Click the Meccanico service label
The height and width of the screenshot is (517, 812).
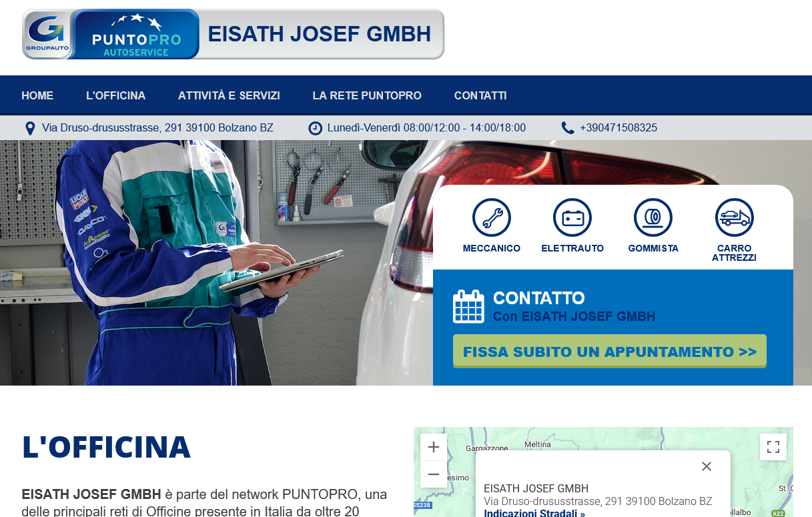tap(492, 248)
